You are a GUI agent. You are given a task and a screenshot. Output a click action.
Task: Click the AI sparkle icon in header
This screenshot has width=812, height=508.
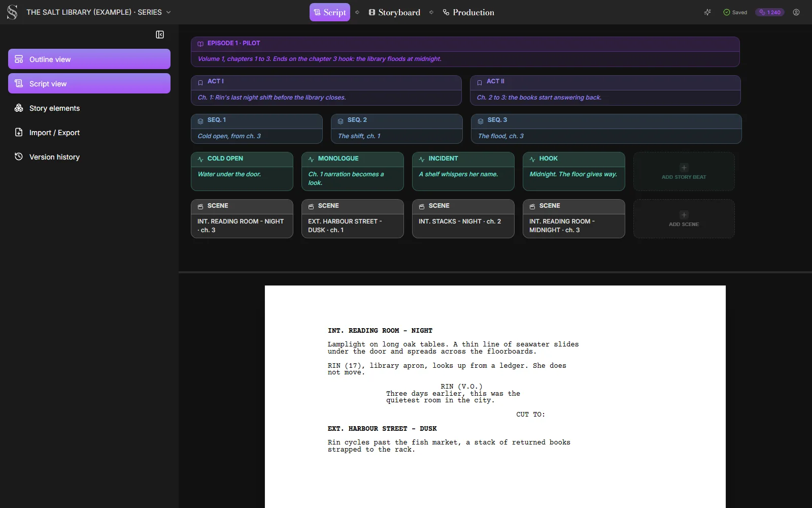(707, 12)
